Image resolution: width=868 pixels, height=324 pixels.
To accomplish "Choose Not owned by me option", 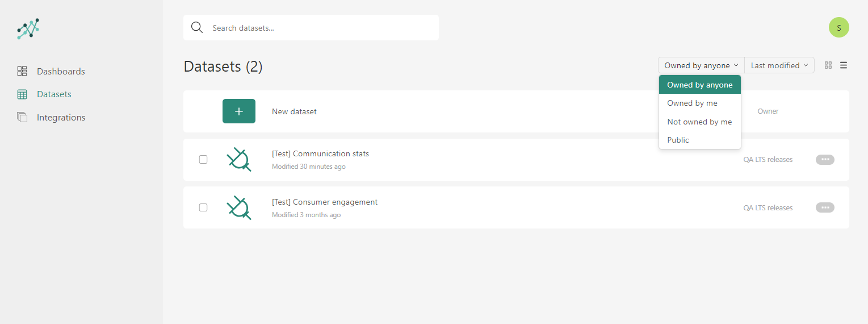I will click(699, 122).
